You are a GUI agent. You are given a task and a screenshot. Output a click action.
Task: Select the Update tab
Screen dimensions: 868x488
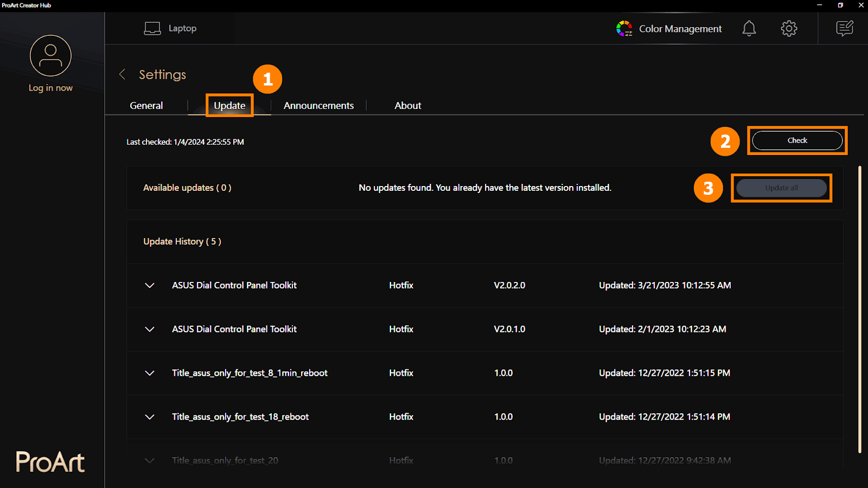pyautogui.click(x=229, y=106)
